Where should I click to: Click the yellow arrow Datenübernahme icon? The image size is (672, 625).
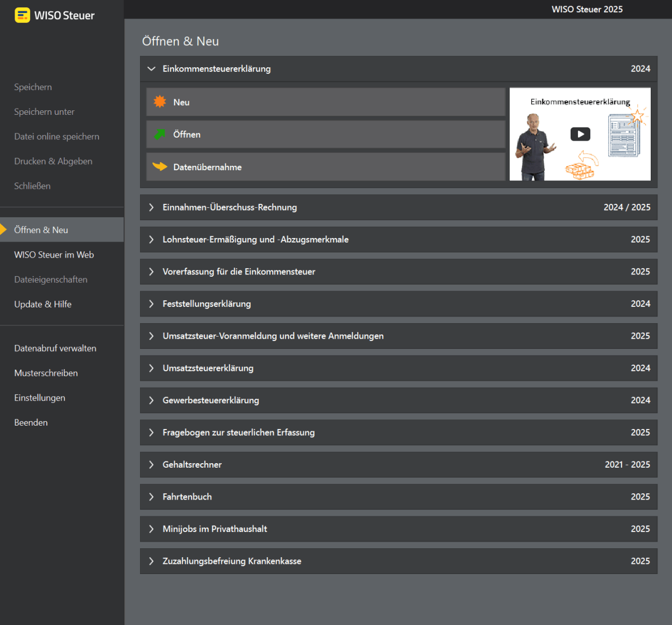160,166
